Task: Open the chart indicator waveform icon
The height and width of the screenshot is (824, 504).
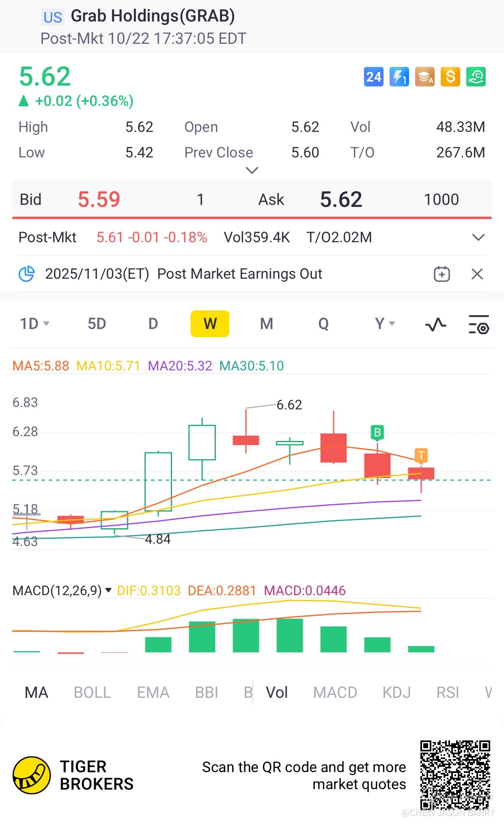Action: 435,324
